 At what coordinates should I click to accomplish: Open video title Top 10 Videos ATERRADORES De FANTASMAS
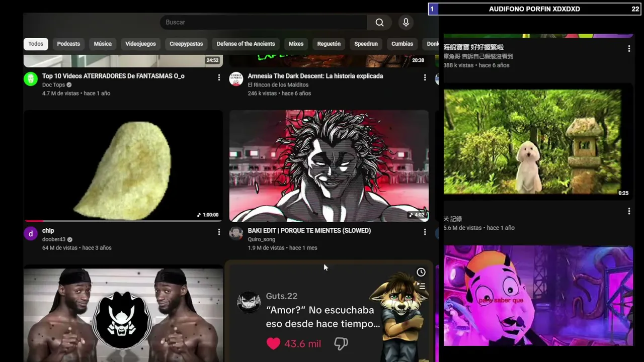tap(113, 76)
